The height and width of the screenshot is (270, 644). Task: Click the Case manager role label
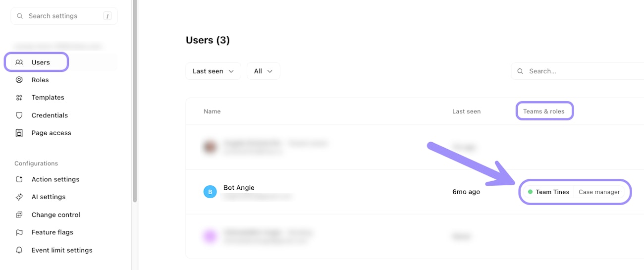[x=599, y=192]
